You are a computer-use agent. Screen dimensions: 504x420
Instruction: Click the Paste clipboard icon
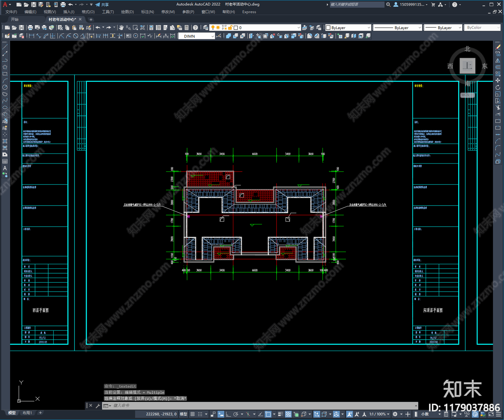pos(74,28)
